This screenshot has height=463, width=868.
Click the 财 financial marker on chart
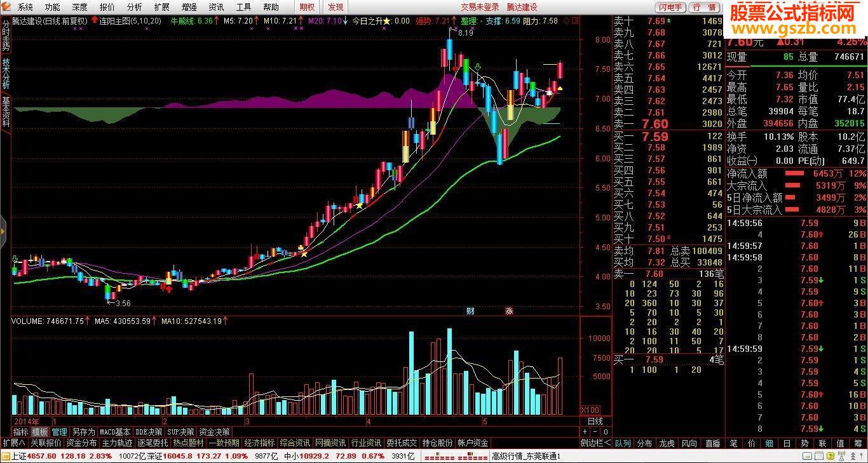[470, 311]
